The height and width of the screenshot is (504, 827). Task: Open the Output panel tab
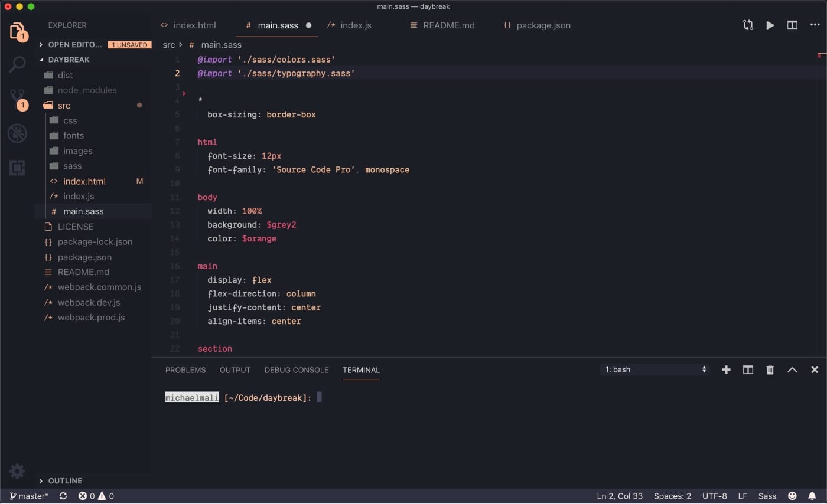click(235, 370)
